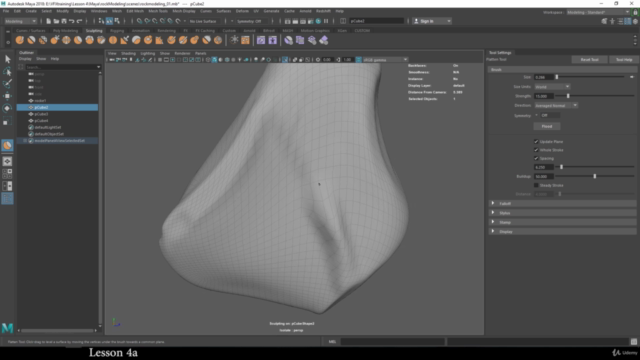Screen dimensions: 640x360
Task: Select the Smooth sculpting tool
Action: coord(31,40)
